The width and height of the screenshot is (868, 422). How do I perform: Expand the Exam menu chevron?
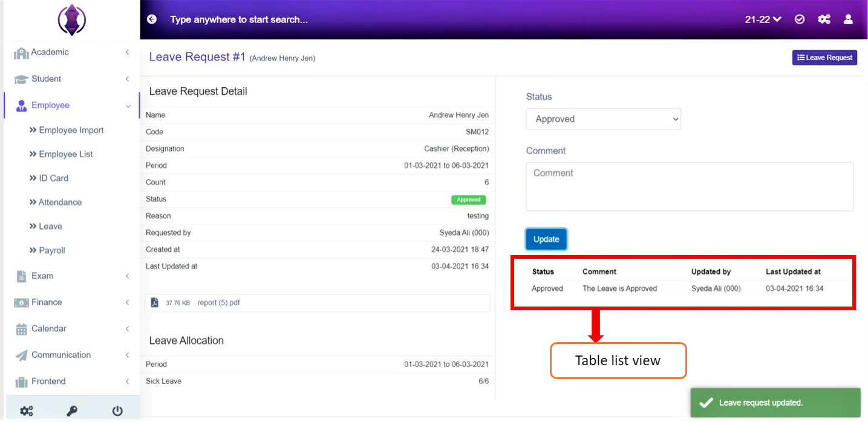(x=127, y=276)
